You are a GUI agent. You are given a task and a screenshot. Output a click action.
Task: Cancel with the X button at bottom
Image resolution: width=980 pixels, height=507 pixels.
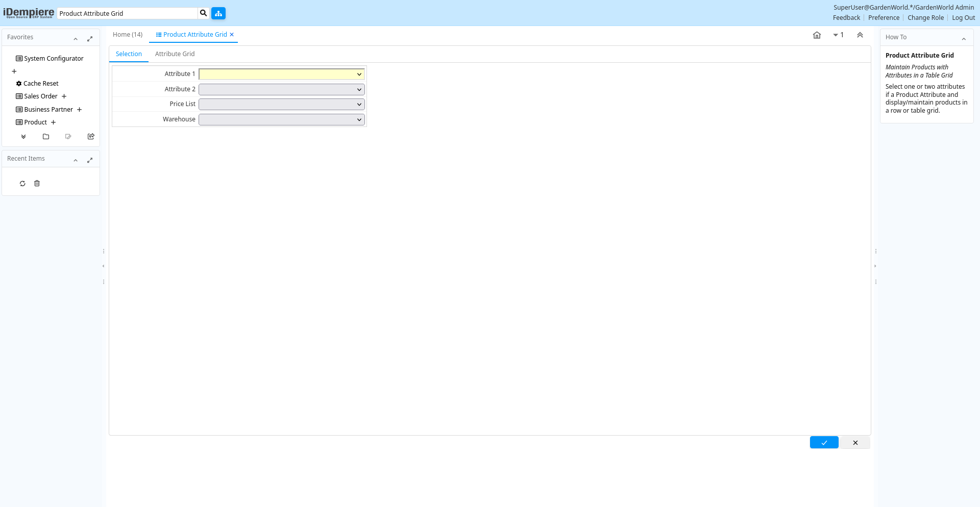pos(855,443)
